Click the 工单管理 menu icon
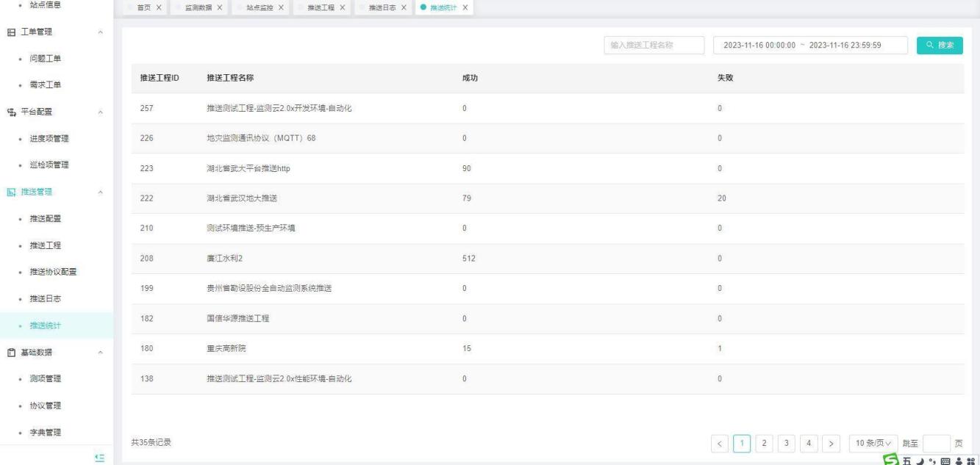The width and height of the screenshot is (980, 465). [x=11, y=32]
